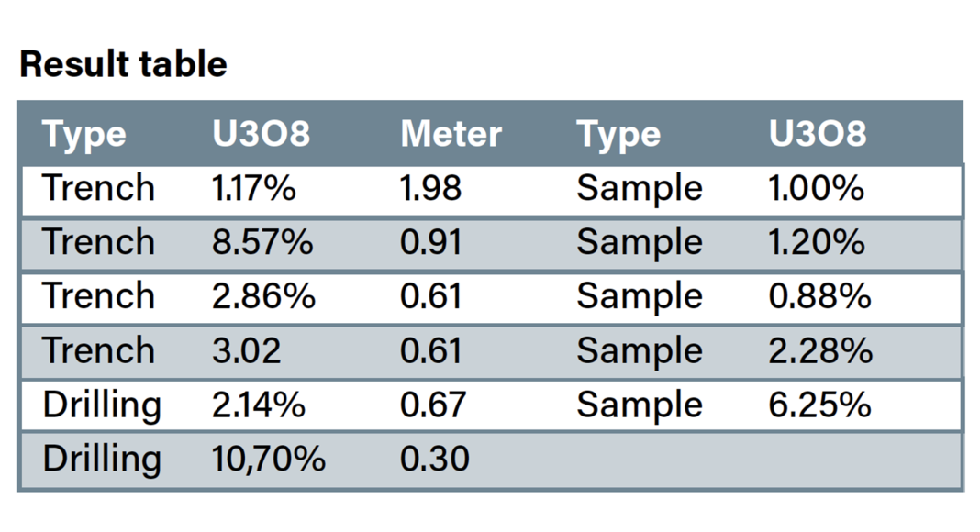The image size is (980, 532).
Task: Select the Trench cell beside 8.57%
Action: pyautogui.click(x=98, y=242)
